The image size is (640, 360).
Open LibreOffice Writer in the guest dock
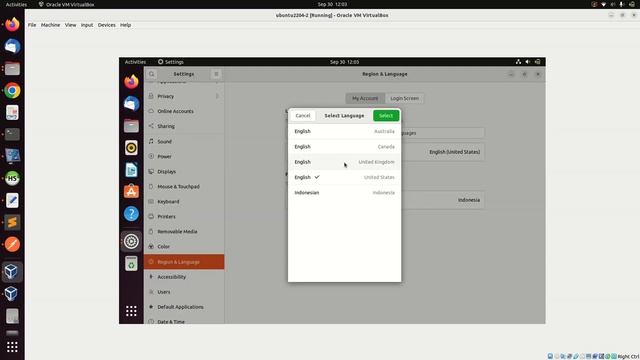click(131, 170)
